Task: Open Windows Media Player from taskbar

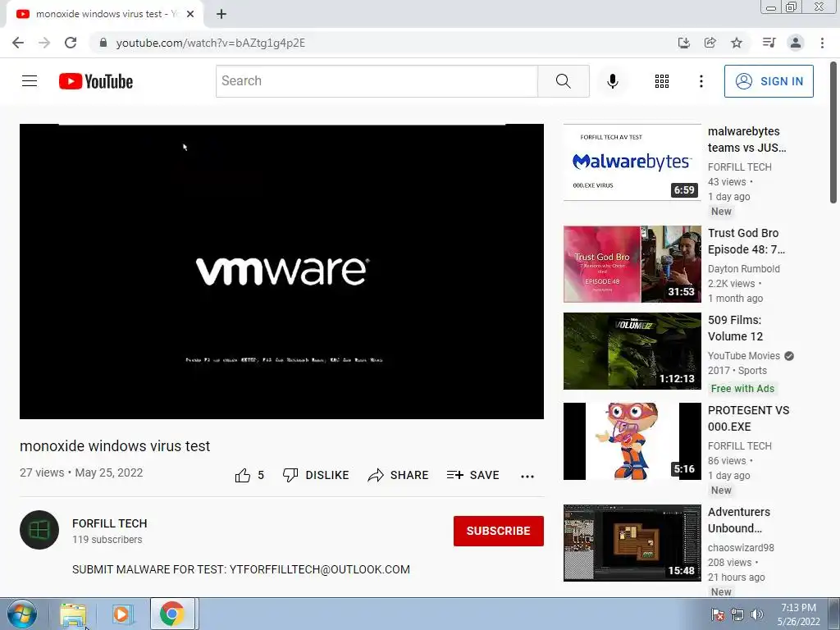Action: [x=122, y=614]
